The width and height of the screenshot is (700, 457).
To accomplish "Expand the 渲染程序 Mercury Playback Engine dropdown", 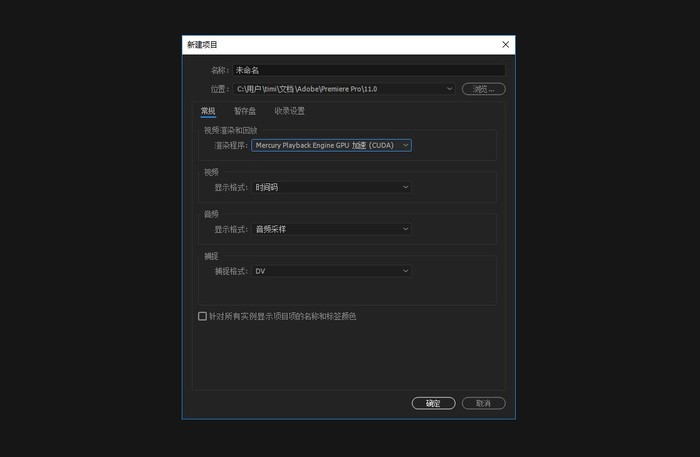I will click(x=331, y=145).
